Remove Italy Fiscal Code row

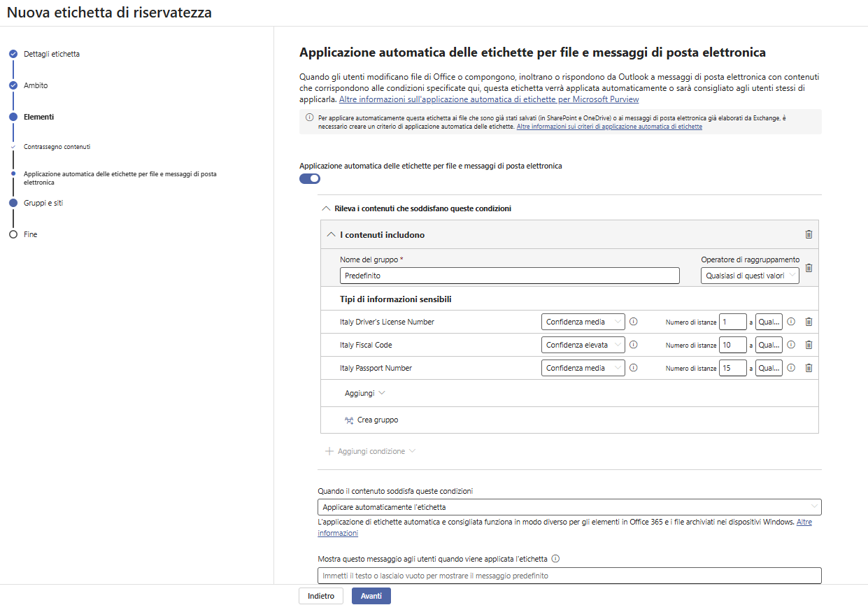pyautogui.click(x=809, y=345)
